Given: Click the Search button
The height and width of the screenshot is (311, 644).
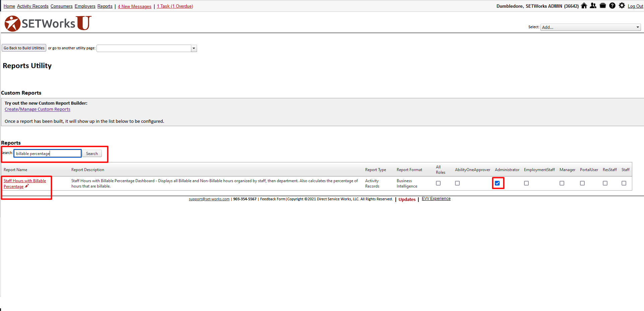Looking at the screenshot, I should (92, 154).
